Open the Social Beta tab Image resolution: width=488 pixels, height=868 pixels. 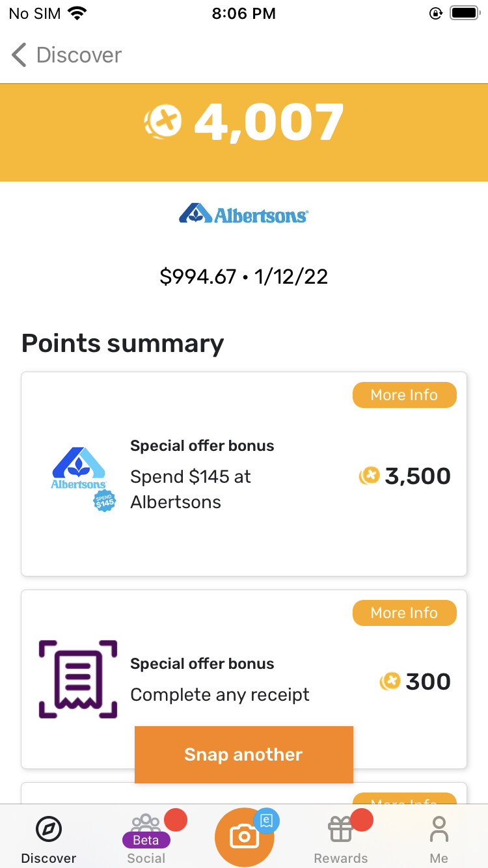tap(146, 839)
